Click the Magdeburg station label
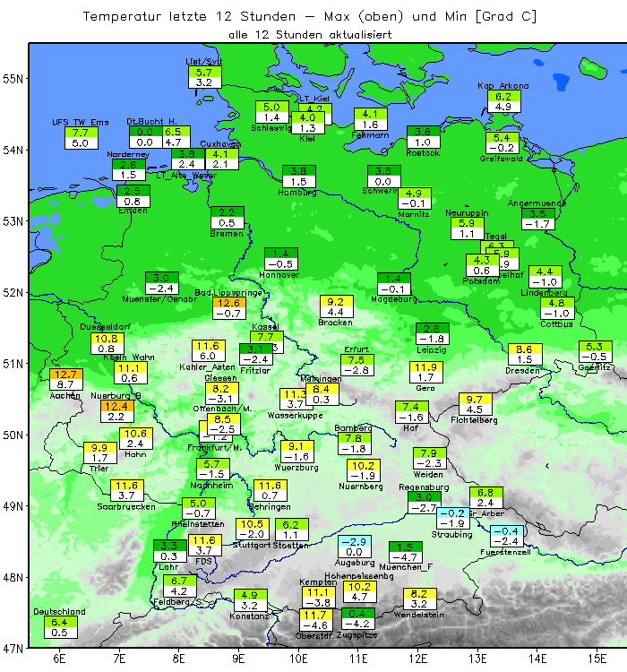Viewport: 627px width, 672px height. pyautogui.click(x=394, y=298)
